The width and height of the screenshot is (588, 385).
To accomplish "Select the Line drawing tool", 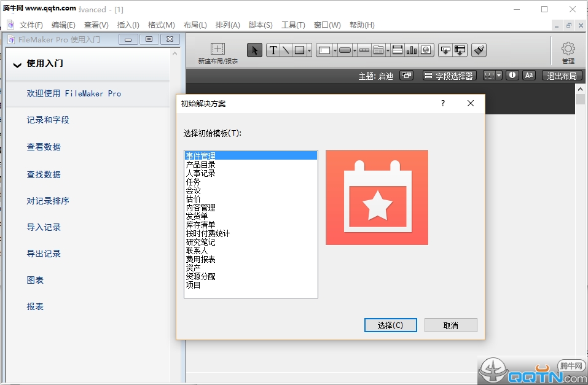I will click(286, 50).
